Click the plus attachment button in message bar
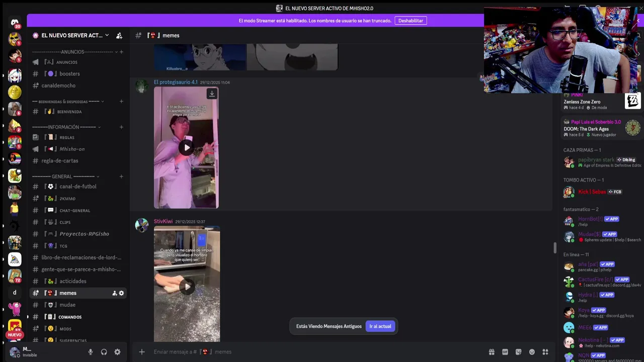Screen dimensions: 644x362 pos(142,352)
